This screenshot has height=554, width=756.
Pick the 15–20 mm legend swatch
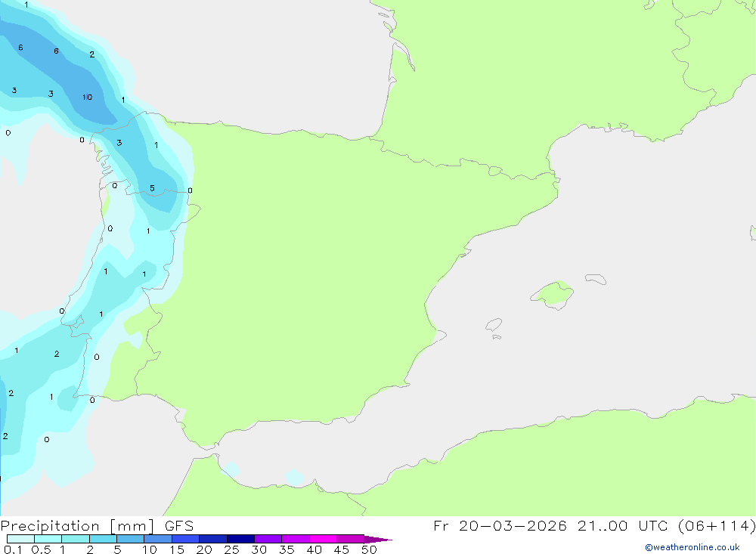[x=186, y=539]
